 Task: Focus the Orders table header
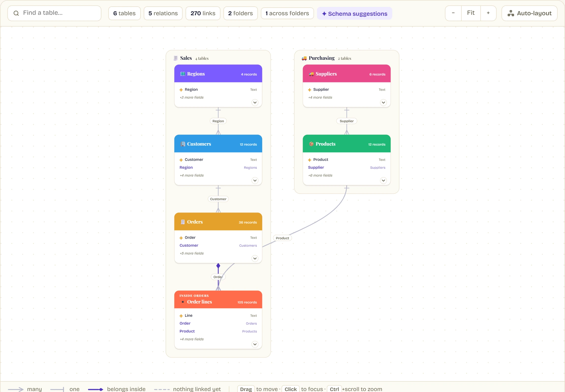click(x=218, y=222)
